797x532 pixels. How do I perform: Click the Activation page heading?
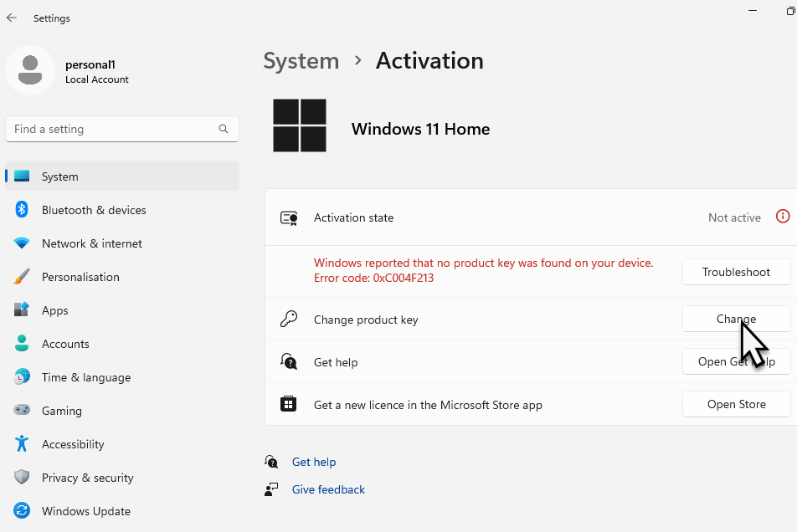click(429, 61)
